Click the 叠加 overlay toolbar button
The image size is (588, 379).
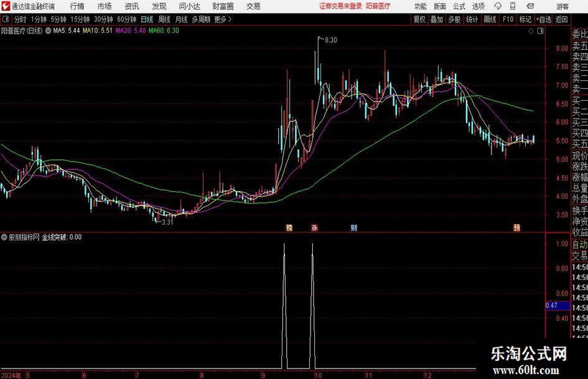(437, 19)
